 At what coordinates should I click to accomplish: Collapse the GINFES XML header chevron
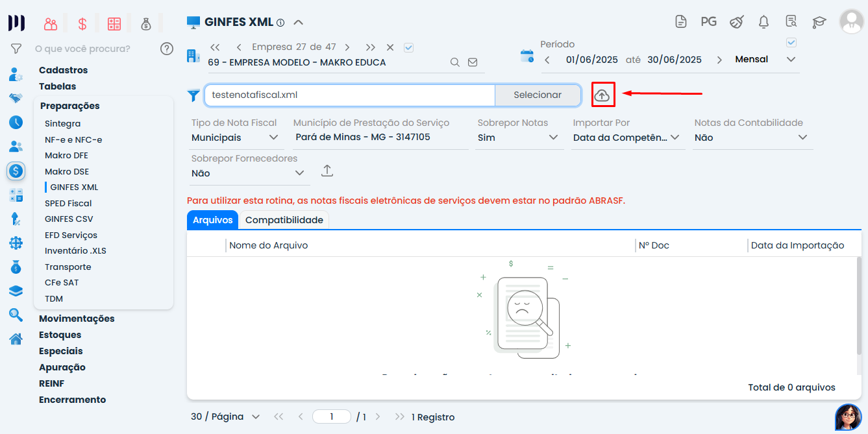[298, 22]
